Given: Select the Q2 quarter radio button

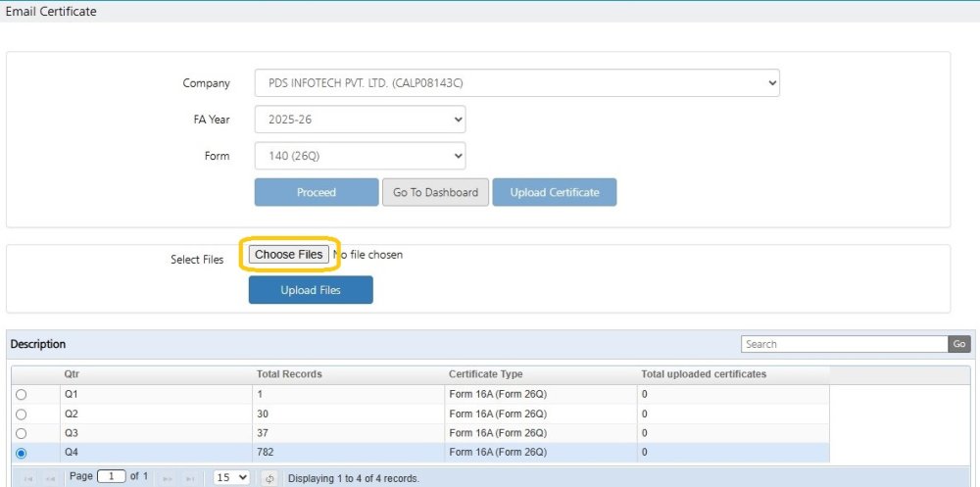Looking at the screenshot, I should click(22, 414).
